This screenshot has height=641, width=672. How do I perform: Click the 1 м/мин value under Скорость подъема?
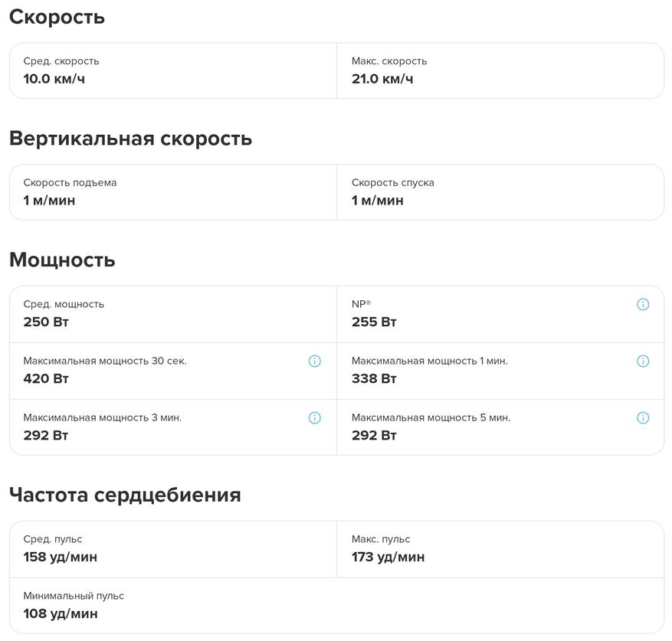coord(49,201)
